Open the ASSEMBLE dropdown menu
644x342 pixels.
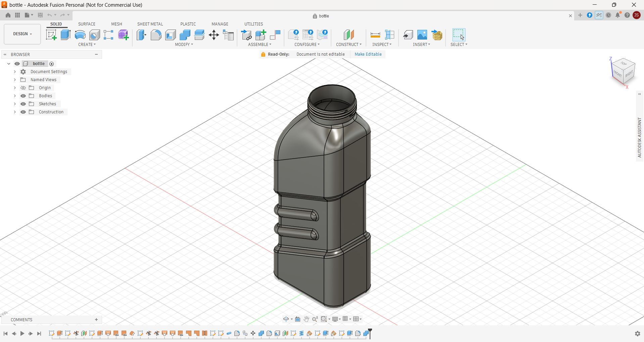pos(260,44)
